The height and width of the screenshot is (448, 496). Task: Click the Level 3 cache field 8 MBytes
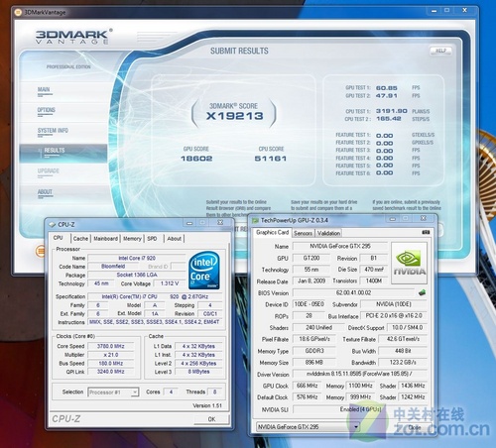pos(199,372)
